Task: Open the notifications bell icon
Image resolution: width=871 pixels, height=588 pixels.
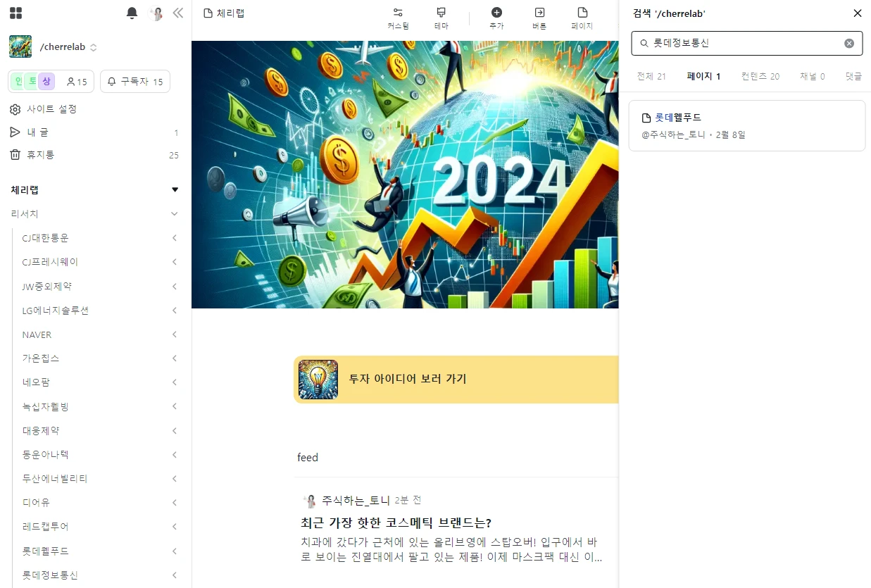Action: click(132, 13)
